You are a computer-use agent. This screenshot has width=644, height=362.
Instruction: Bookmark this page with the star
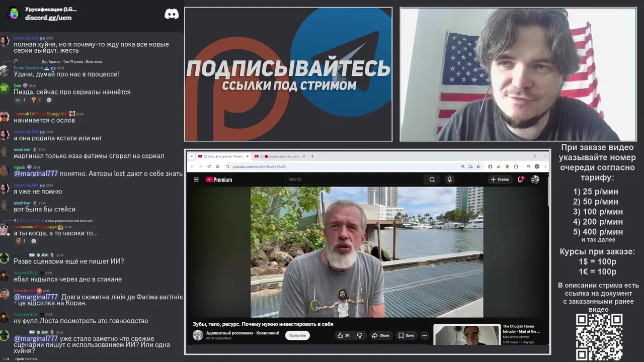click(478, 166)
